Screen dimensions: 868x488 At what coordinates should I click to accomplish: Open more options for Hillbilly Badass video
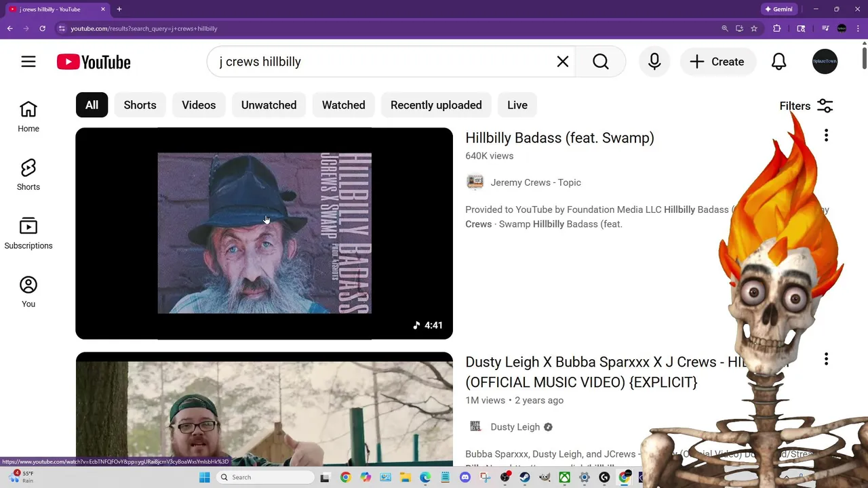[x=826, y=136]
